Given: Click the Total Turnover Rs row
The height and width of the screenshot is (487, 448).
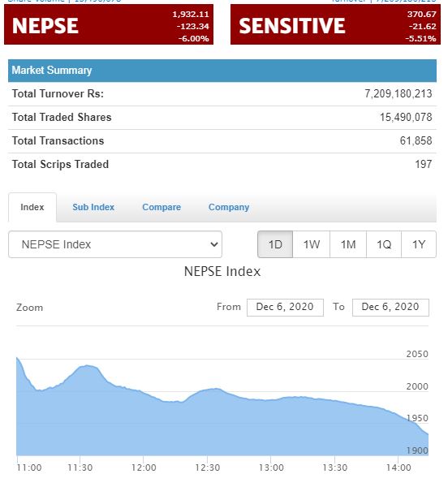Looking at the screenshot, I should point(222,94).
